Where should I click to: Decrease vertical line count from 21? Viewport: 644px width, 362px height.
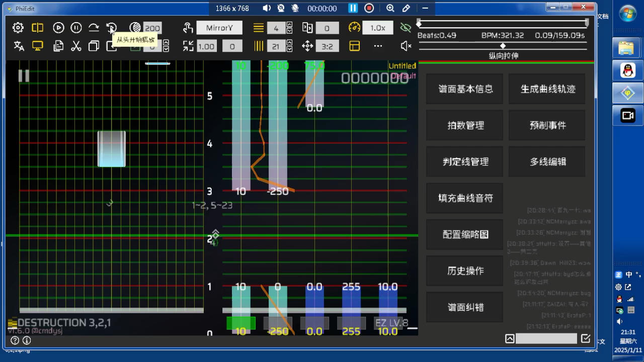(x=289, y=49)
